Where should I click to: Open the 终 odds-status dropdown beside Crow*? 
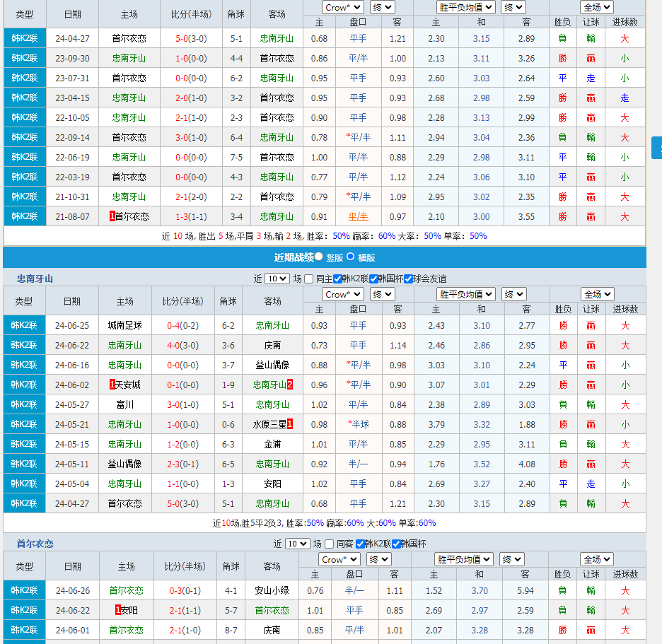(x=382, y=7)
